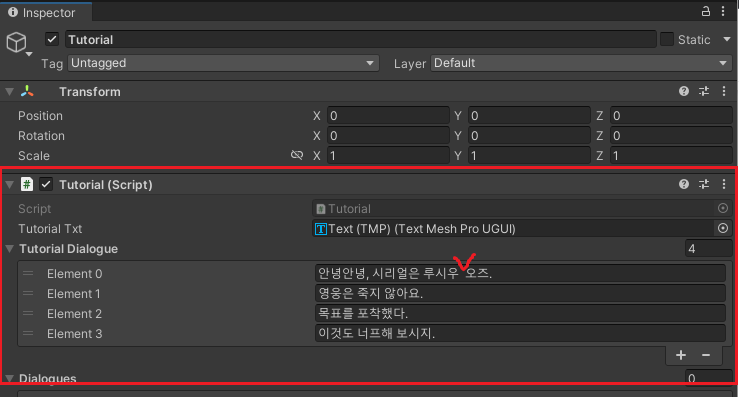The height and width of the screenshot is (397, 739).
Task: Open the Inspector tab options menu
Action: (723, 11)
